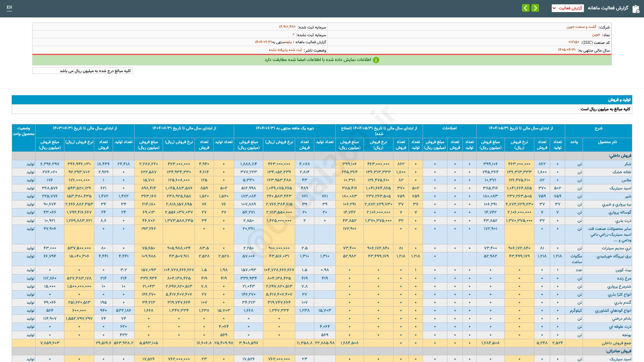Click the فروش داخلی section row
The image size is (644, 362).
[x=620, y=156]
